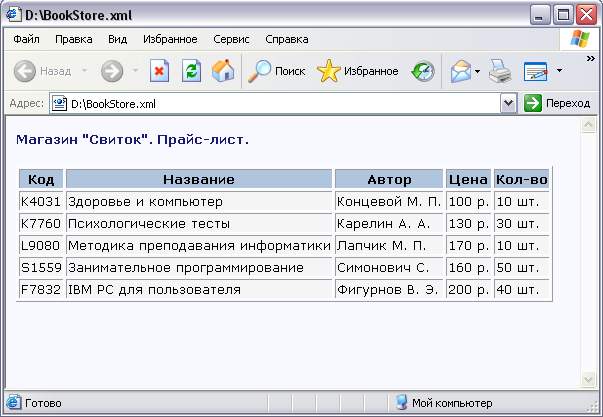603x417 pixels.
Task: Click the author Концевой М. П.
Action: [388, 202]
